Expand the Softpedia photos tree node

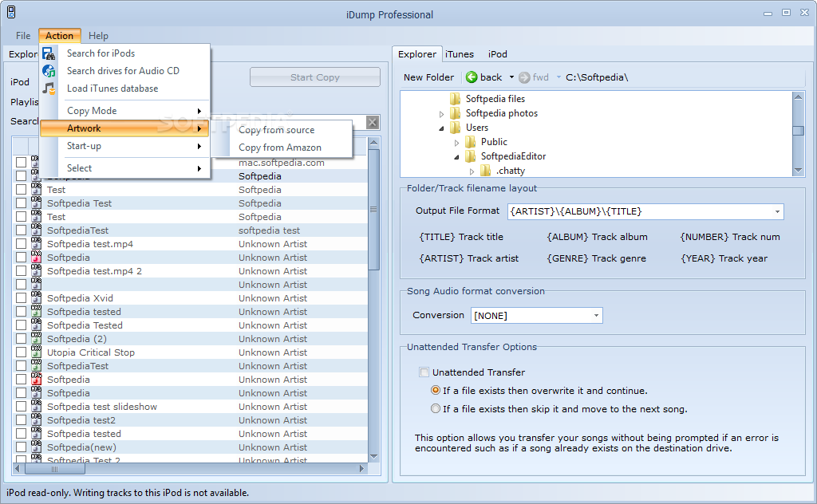(x=441, y=113)
